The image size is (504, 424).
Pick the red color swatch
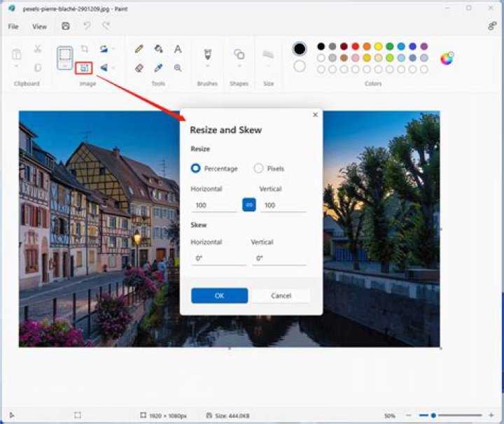pos(355,47)
